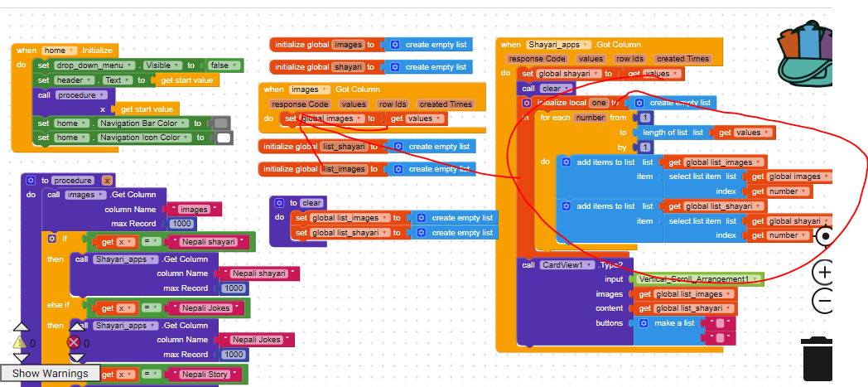This screenshot has height=387, width=868.
Task: Expand the 'drop_down_menu' component dropdown
Action: 94,65
